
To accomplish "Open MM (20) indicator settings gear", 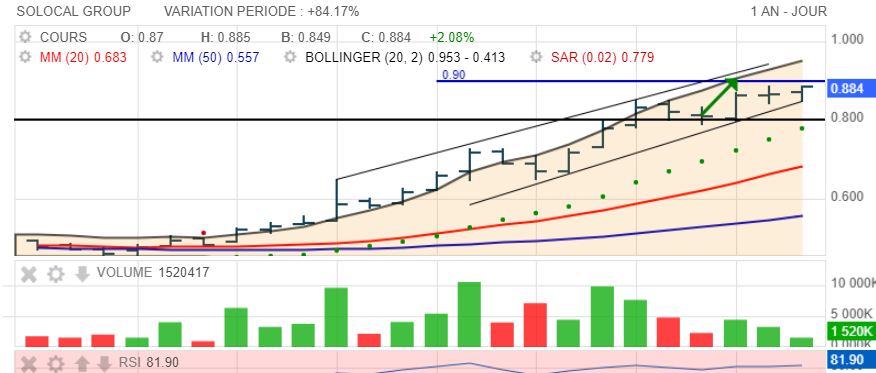I will [25, 57].
